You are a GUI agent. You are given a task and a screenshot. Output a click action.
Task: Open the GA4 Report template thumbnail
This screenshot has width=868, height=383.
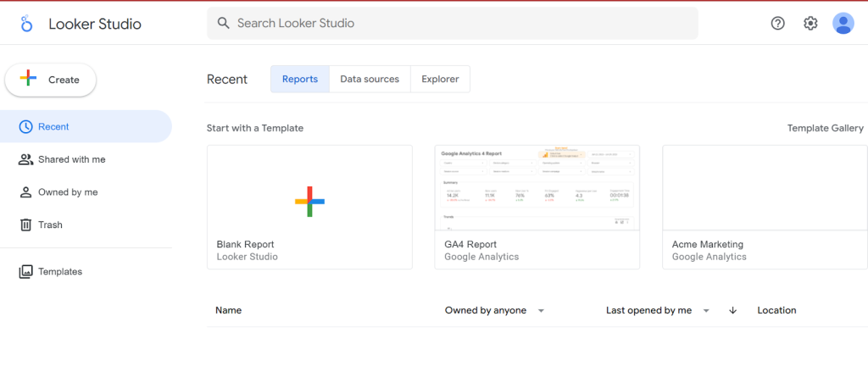(x=537, y=187)
